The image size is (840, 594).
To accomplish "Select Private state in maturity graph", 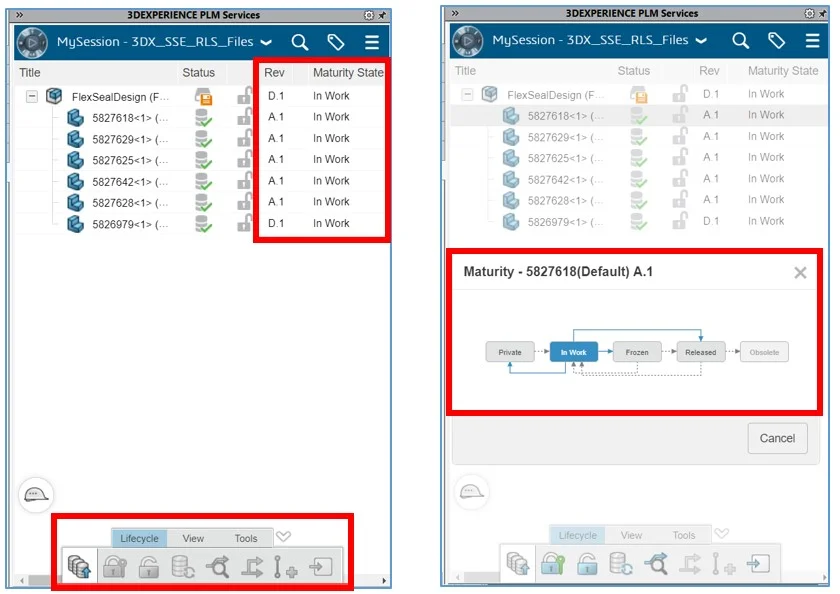I will point(510,352).
